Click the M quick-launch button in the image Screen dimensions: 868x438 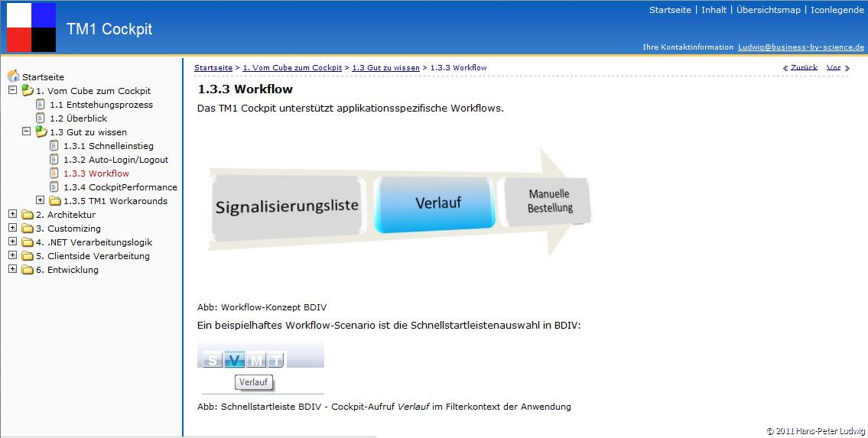[256, 361]
